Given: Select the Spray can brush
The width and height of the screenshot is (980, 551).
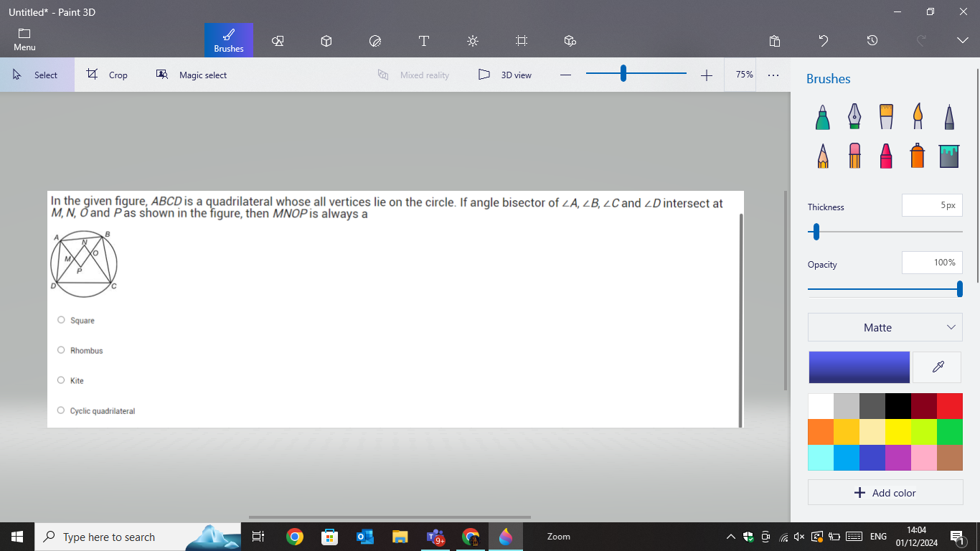Looking at the screenshot, I should click(x=917, y=155).
